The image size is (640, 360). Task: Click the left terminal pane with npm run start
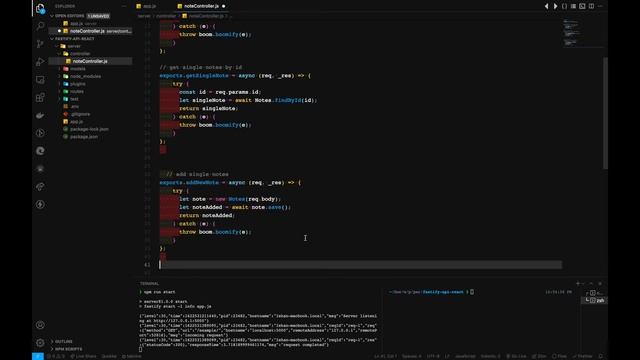pos(259,320)
